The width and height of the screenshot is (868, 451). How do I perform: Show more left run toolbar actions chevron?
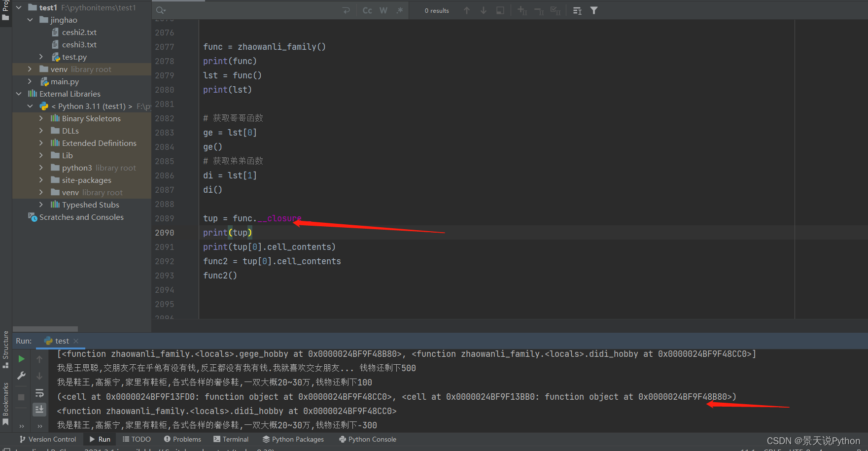(x=21, y=426)
